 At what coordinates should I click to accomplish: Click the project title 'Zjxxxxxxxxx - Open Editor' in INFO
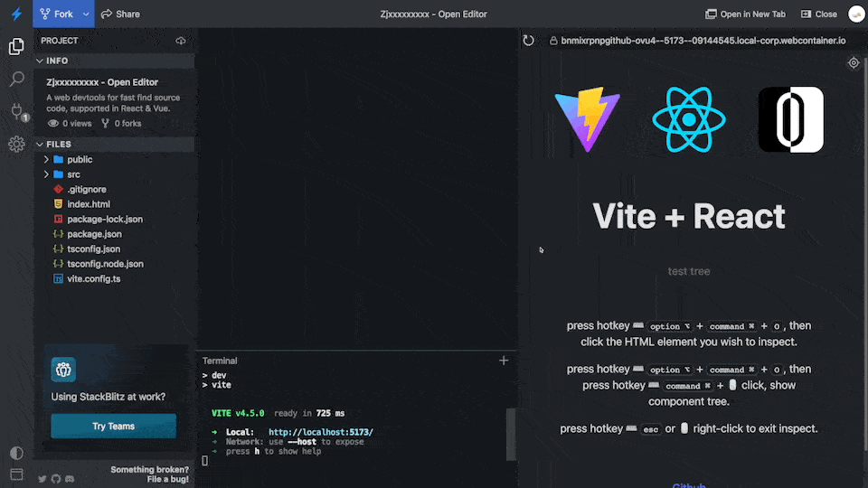click(x=102, y=82)
